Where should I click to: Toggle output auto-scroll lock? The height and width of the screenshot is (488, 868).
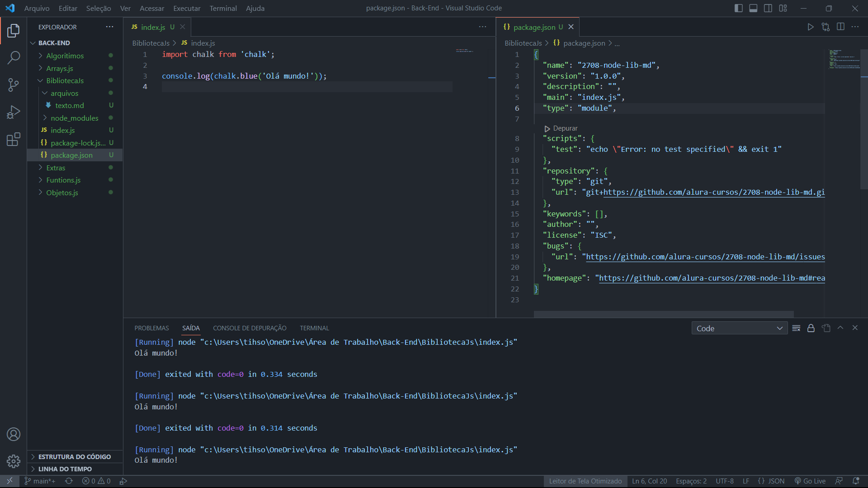tap(811, 328)
